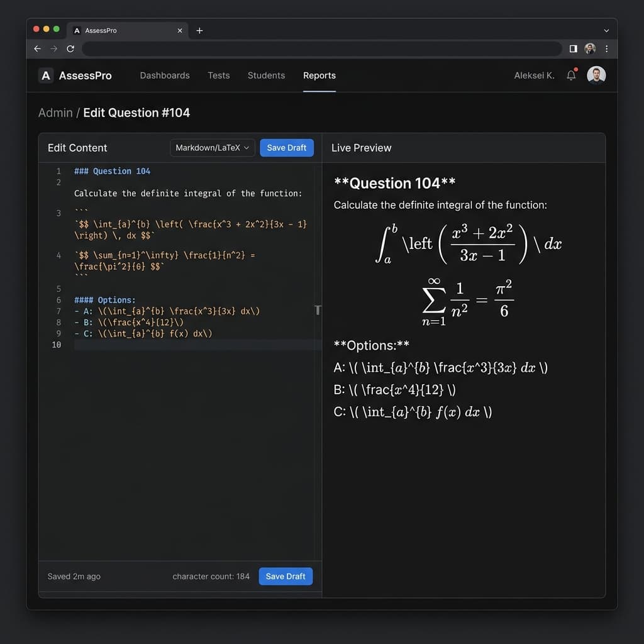Open the browser side panel icon

pyautogui.click(x=574, y=49)
